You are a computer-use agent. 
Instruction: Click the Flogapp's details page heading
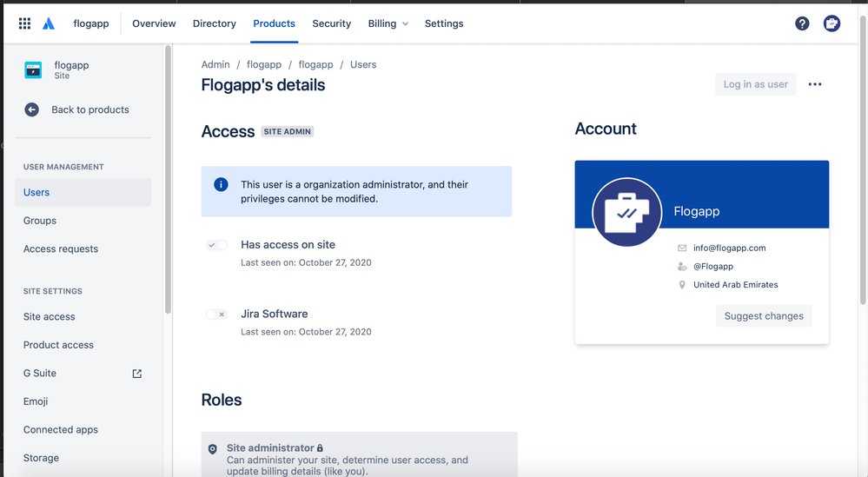click(x=263, y=84)
